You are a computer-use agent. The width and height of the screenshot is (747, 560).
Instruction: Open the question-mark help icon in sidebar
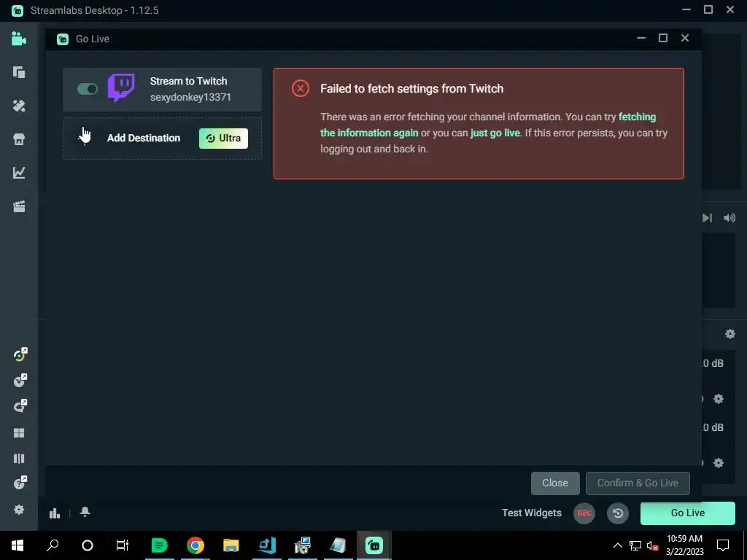pos(20,483)
